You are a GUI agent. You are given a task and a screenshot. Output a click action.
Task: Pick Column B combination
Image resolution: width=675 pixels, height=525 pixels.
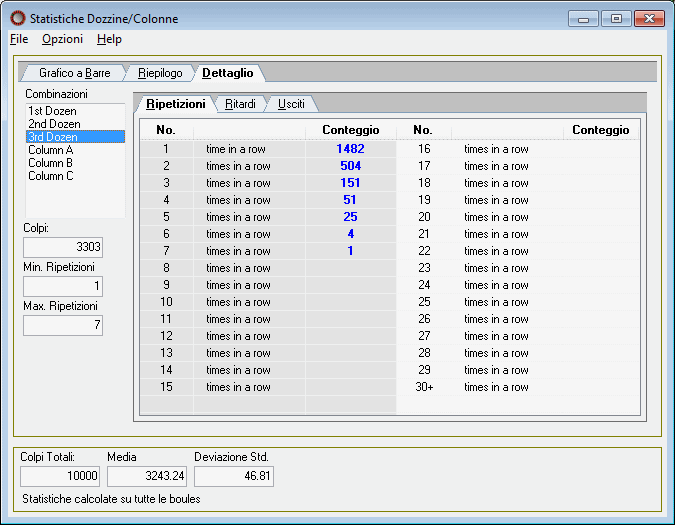pos(50,163)
